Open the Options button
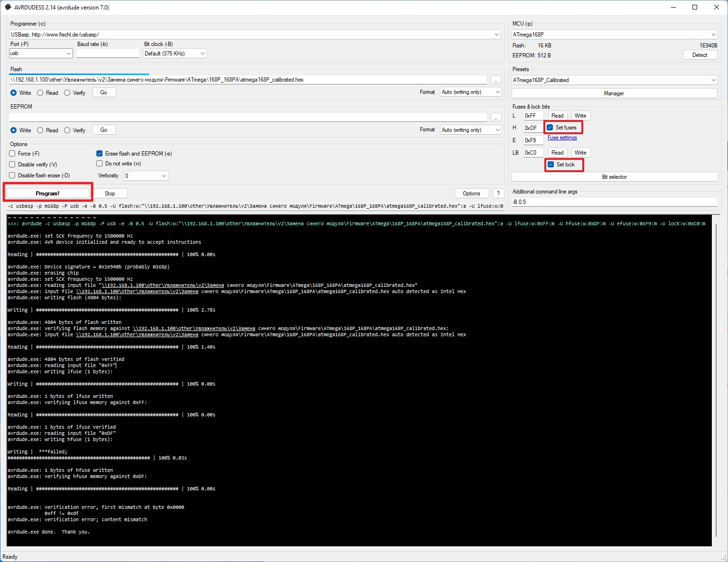Image resolution: width=728 pixels, height=562 pixels. click(471, 193)
